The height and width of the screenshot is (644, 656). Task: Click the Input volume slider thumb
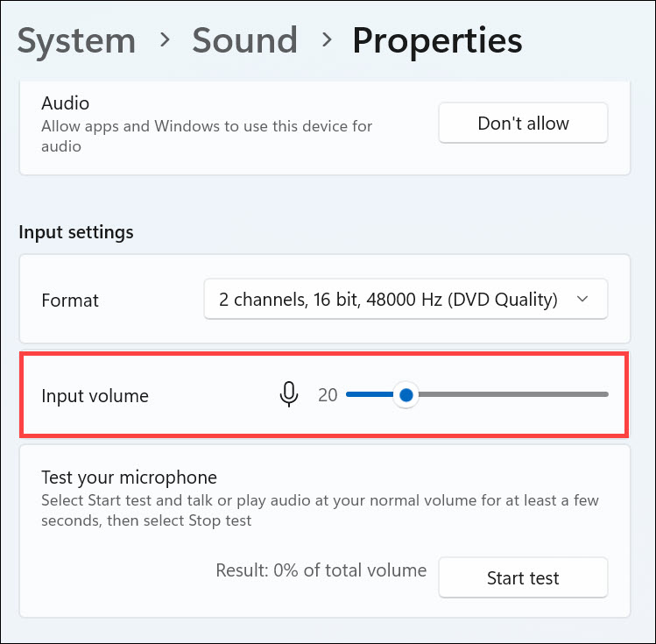[406, 395]
